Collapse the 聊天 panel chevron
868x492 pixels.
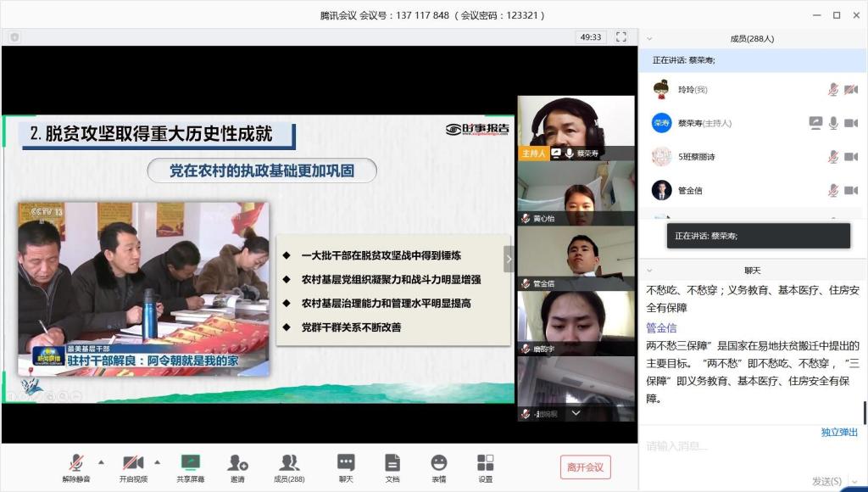click(x=649, y=271)
